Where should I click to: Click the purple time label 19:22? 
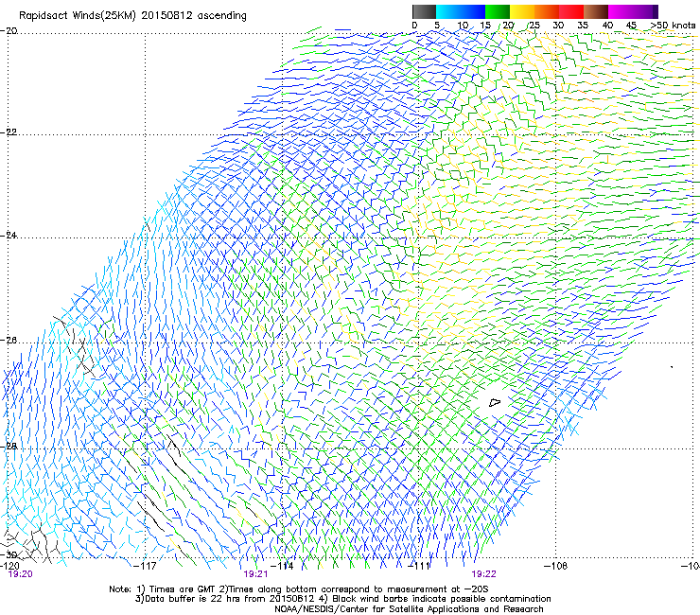[x=484, y=574]
